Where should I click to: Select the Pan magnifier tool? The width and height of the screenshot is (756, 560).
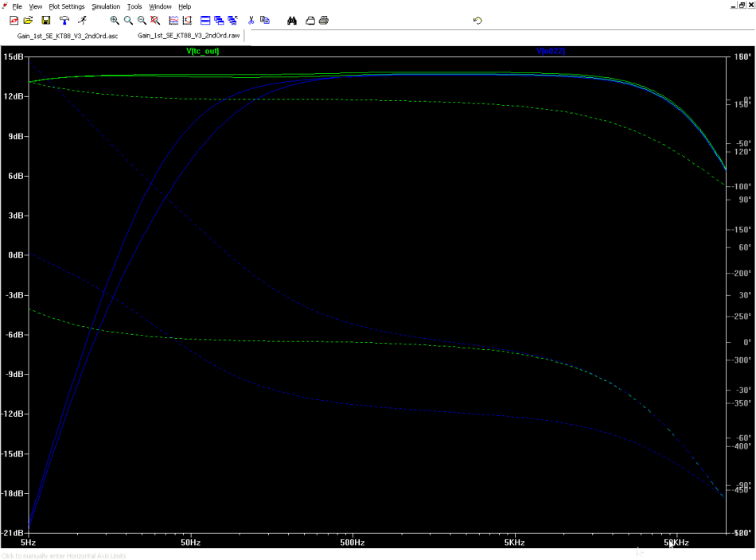(128, 20)
